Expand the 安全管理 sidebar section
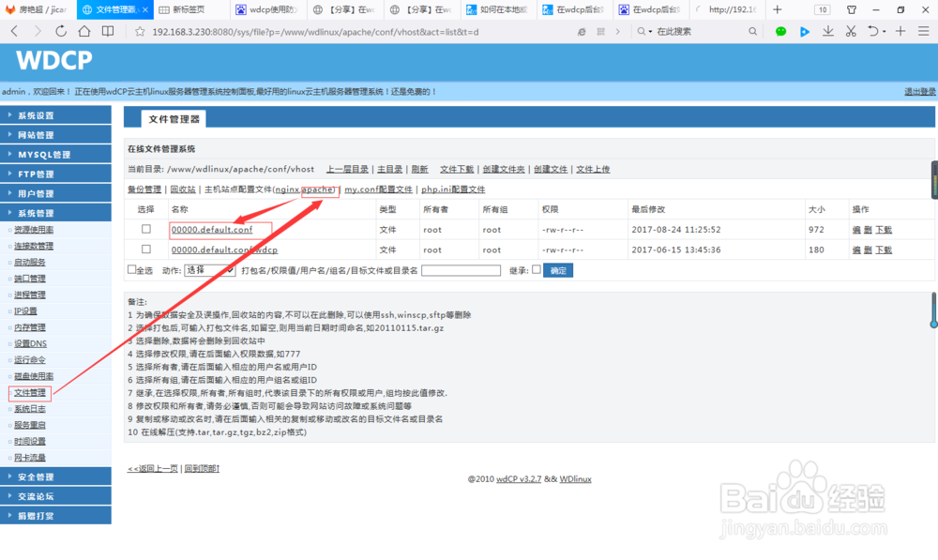938x560 pixels. [55, 477]
